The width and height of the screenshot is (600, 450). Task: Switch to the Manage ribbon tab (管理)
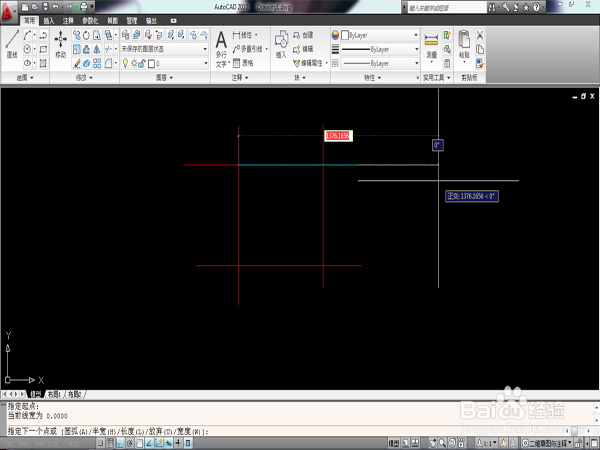coord(132,21)
